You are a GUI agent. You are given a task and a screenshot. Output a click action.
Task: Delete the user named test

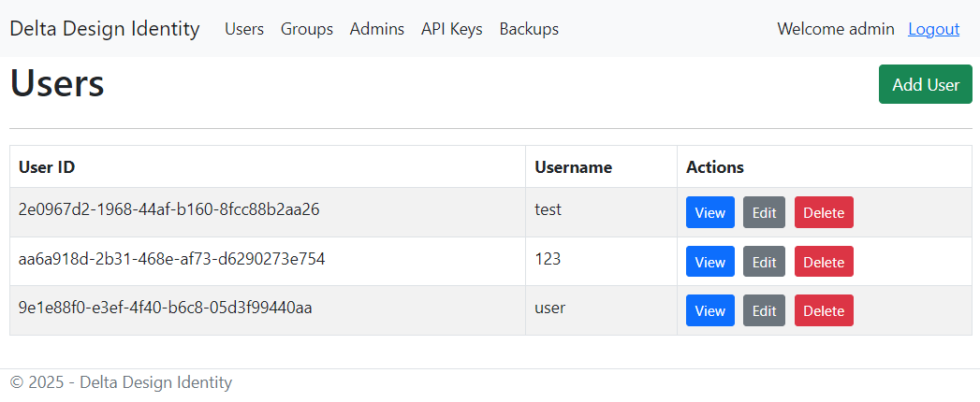point(824,212)
